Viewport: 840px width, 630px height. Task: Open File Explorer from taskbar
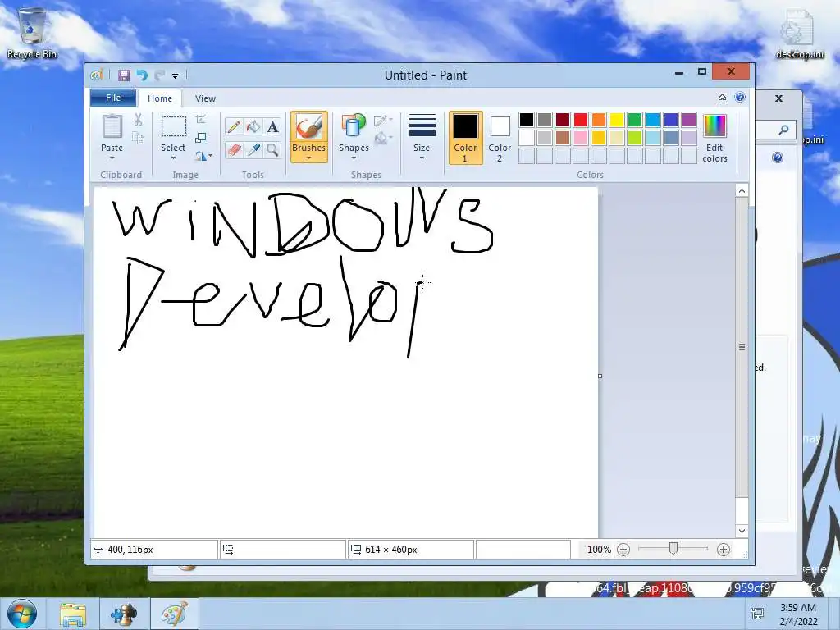click(x=73, y=614)
